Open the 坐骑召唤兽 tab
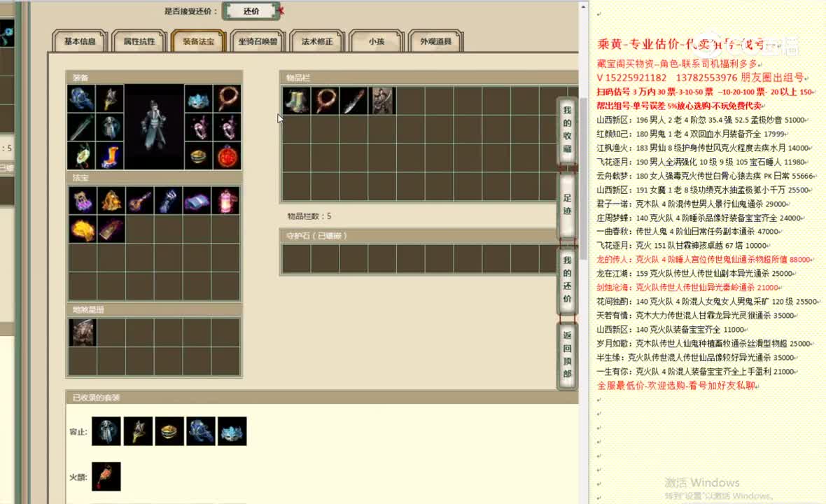The height and width of the screenshot is (504, 826). click(x=258, y=41)
